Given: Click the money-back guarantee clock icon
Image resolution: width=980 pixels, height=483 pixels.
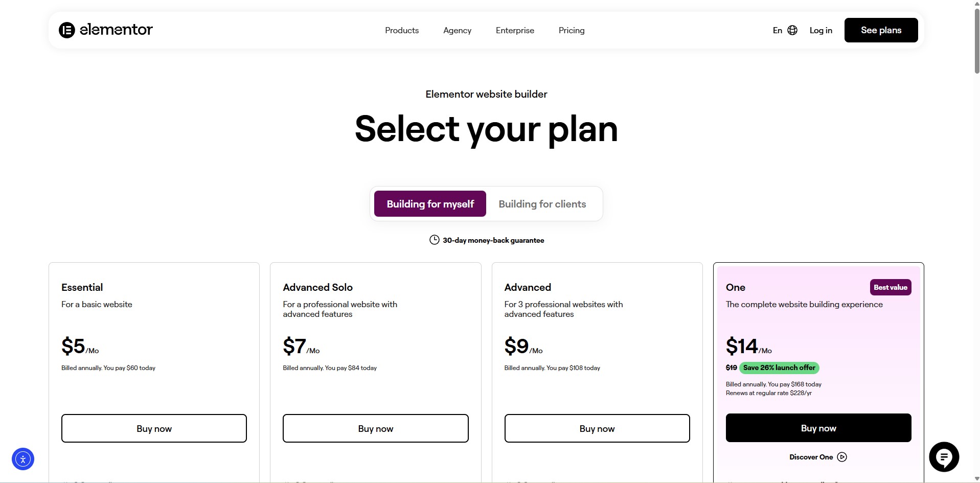Looking at the screenshot, I should [x=434, y=240].
